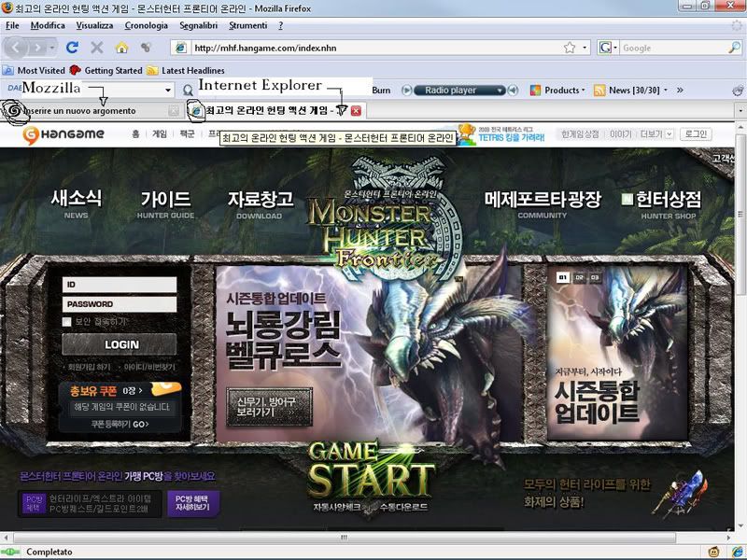747x560 pixels.
Task: Bookmark this page with the star icon
Action: tap(570, 48)
